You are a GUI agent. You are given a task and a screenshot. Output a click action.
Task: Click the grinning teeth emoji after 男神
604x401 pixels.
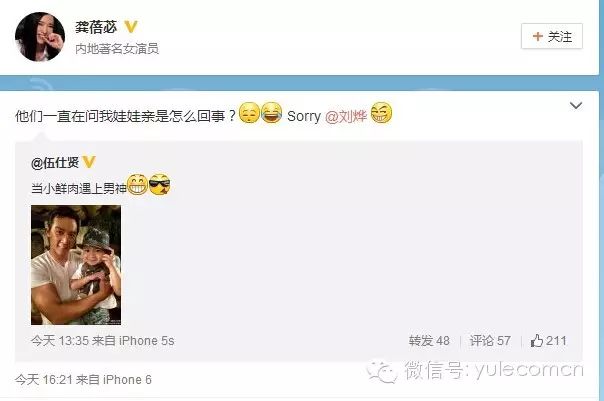(x=138, y=185)
